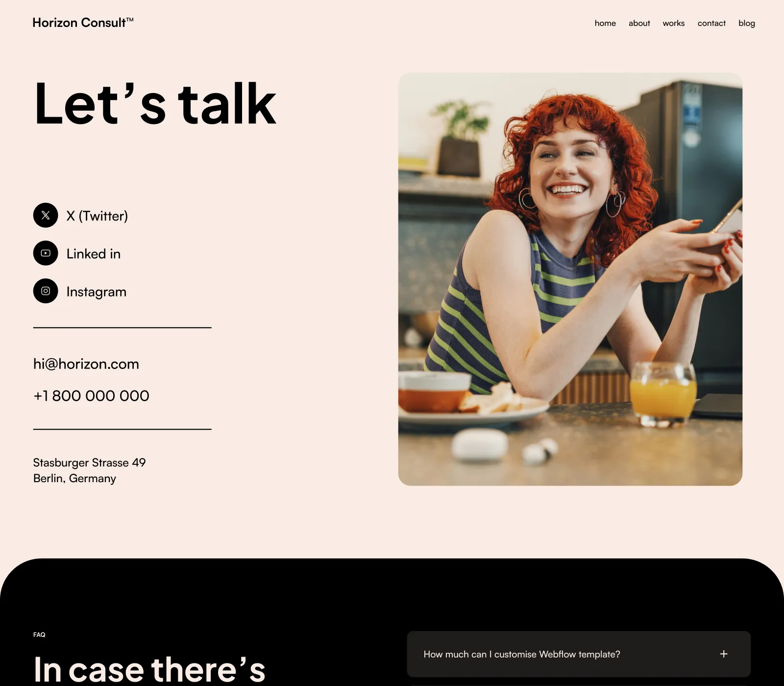Visit the blog from the navigation
Viewport: 784px width, 686px height.
click(x=747, y=23)
